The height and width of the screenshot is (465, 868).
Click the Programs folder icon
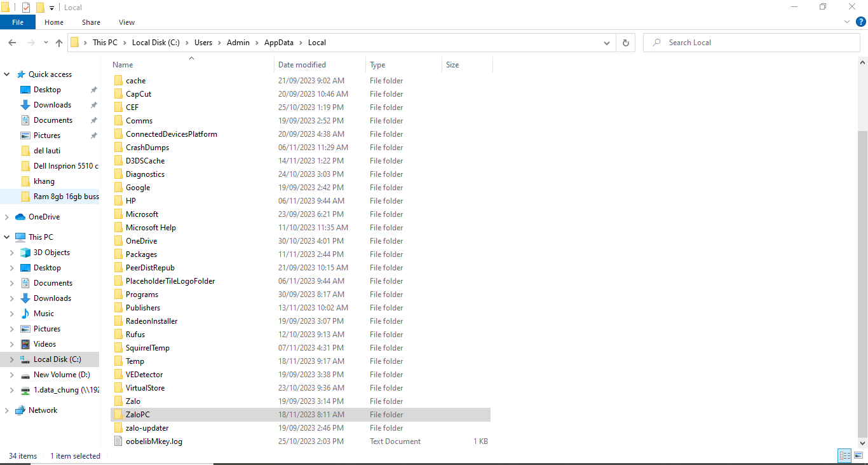point(118,295)
